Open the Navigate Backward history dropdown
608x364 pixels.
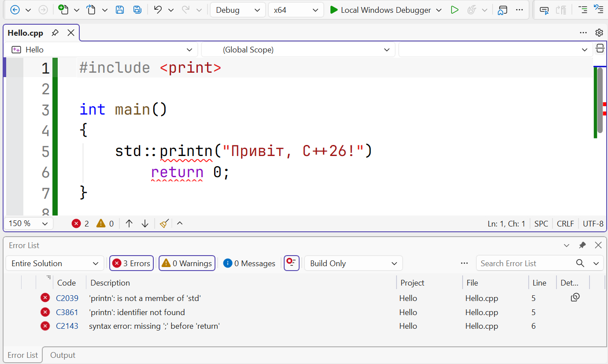[28, 10]
